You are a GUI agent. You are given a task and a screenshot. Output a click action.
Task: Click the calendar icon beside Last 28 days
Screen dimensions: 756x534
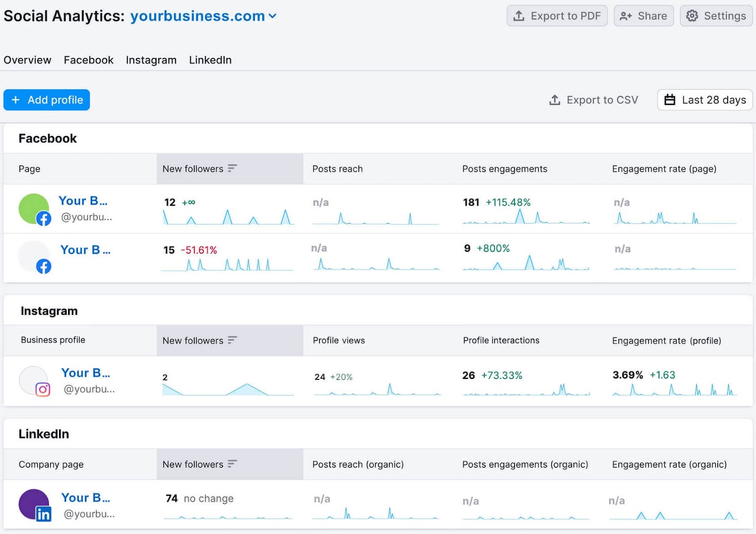point(670,100)
